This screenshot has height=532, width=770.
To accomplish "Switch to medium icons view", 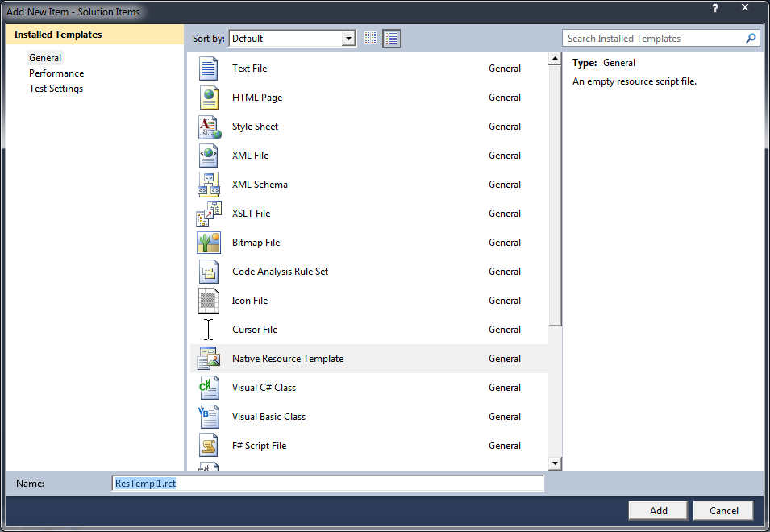I will tap(392, 38).
